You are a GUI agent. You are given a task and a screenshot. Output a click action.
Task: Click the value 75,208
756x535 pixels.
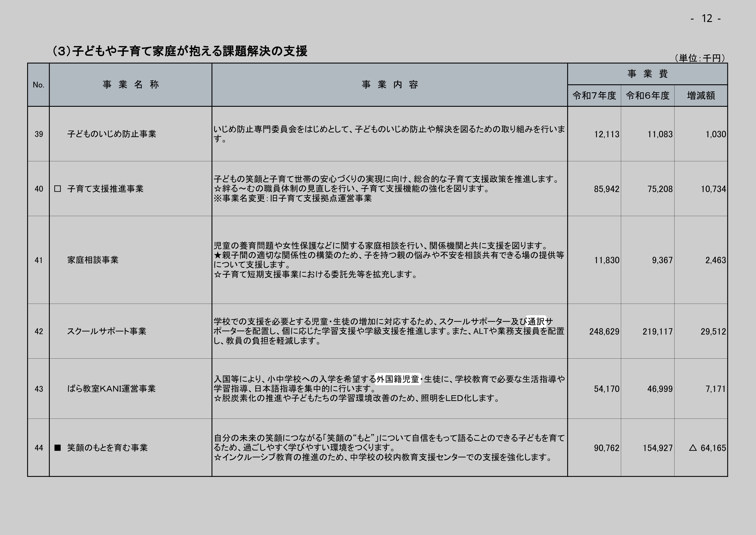click(x=660, y=189)
